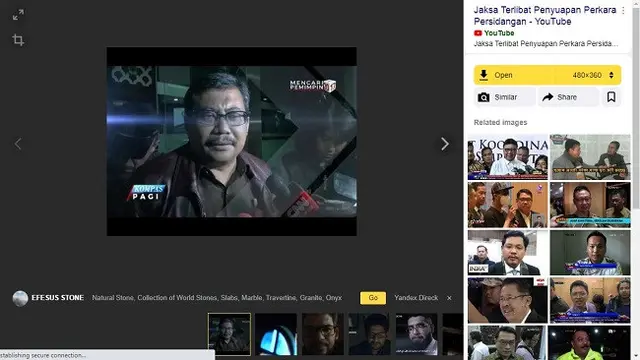The width and height of the screenshot is (640, 360).
Task: Open related image of man in yellow vest
Action: (590, 343)
